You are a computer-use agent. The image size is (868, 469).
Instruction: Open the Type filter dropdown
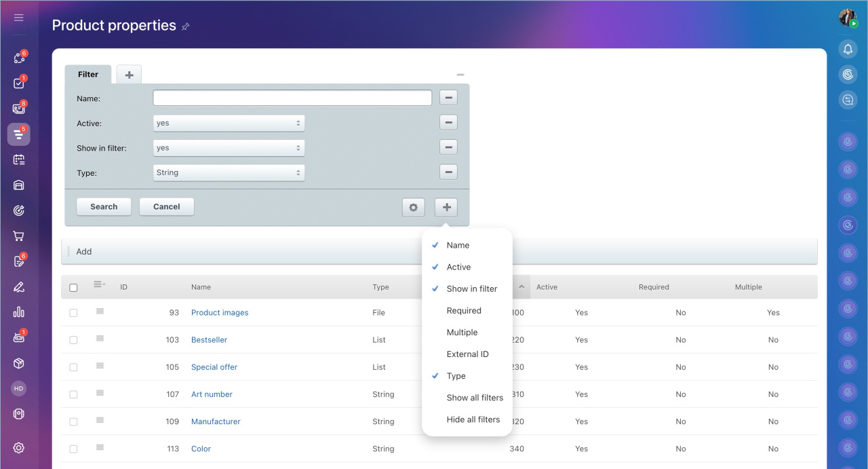tap(229, 173)
